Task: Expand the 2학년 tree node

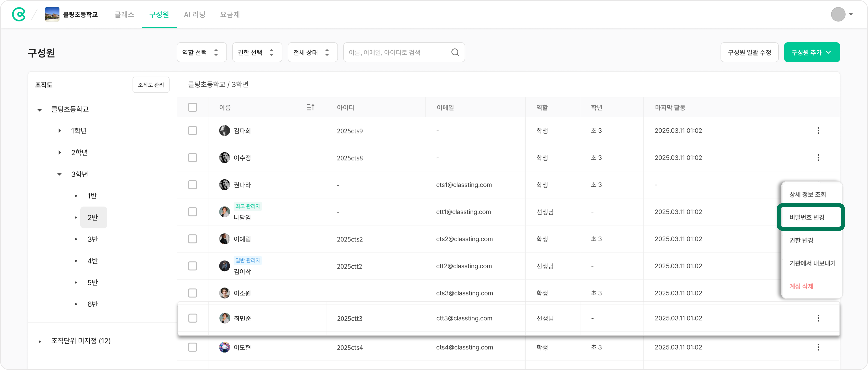Action: pos(60,152)
